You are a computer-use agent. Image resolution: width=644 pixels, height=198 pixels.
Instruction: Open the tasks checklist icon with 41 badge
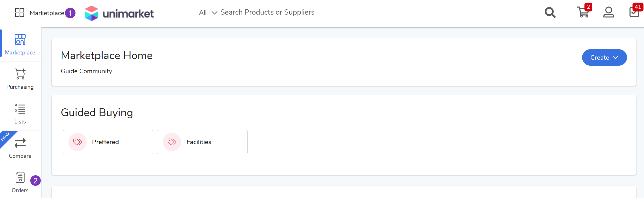pos(634,12)
